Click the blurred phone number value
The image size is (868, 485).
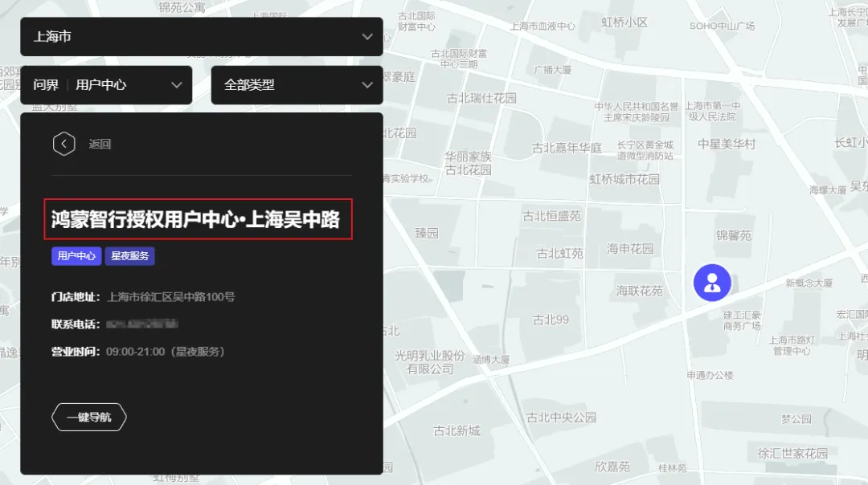point(141,324)
